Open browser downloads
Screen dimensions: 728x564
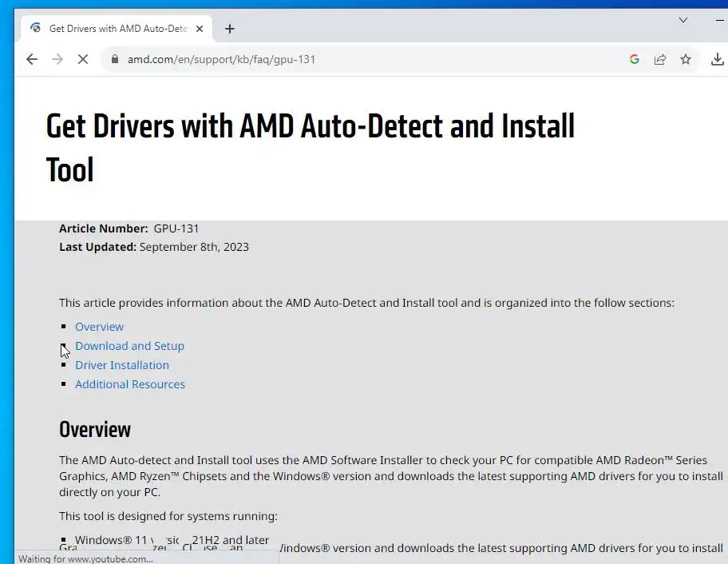718,59
